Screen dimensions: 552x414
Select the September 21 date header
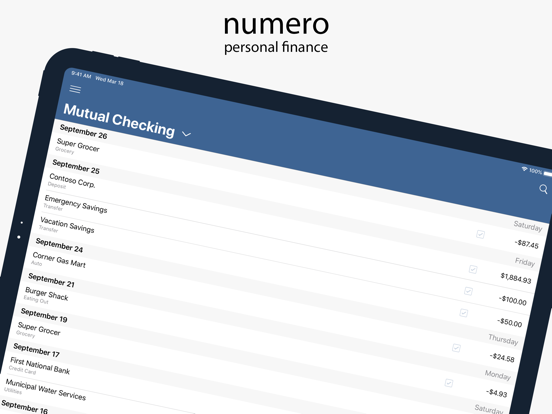51,280
